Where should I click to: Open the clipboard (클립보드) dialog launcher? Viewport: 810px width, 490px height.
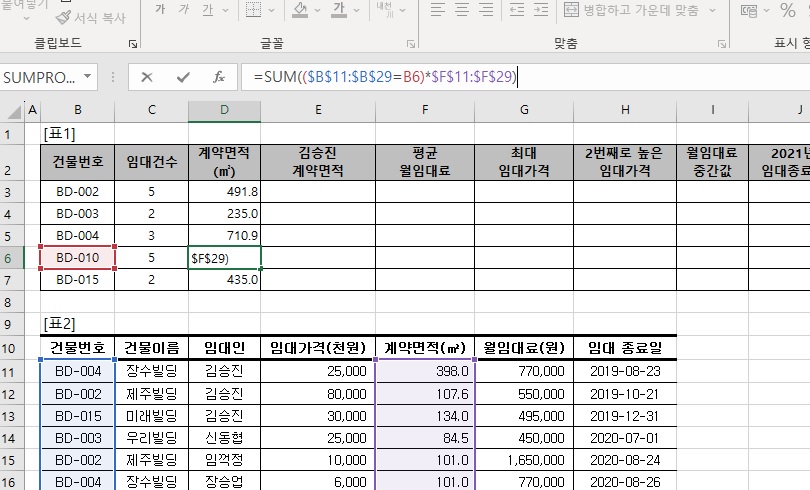click(x=132, y=45)
